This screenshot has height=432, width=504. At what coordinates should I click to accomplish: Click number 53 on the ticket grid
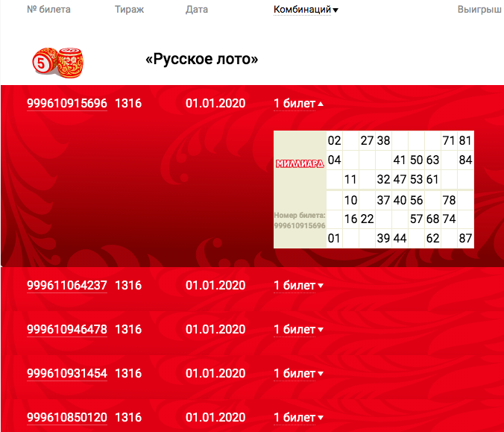click(x=416, y=180)
